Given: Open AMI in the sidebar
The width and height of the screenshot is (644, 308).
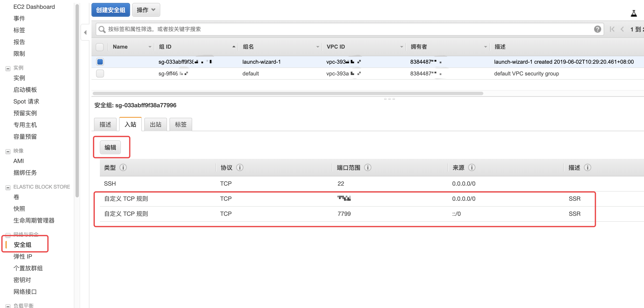Looking at the screenshot, I should 18,161.
